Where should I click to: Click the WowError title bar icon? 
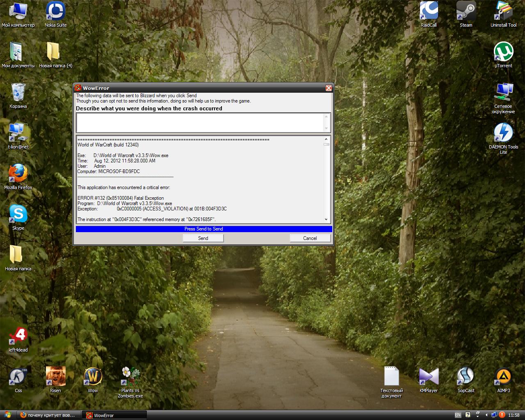[78, 88]
